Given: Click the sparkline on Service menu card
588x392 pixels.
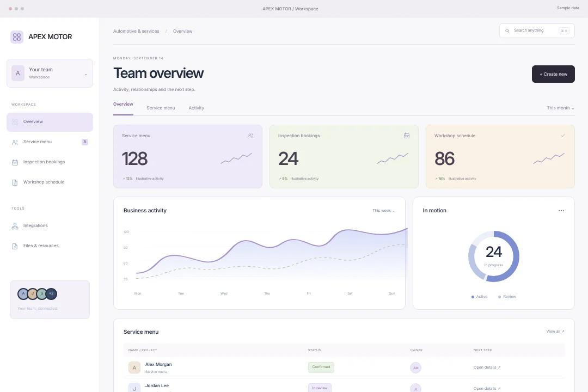Looking at the screenshot, I should [236, 158].
